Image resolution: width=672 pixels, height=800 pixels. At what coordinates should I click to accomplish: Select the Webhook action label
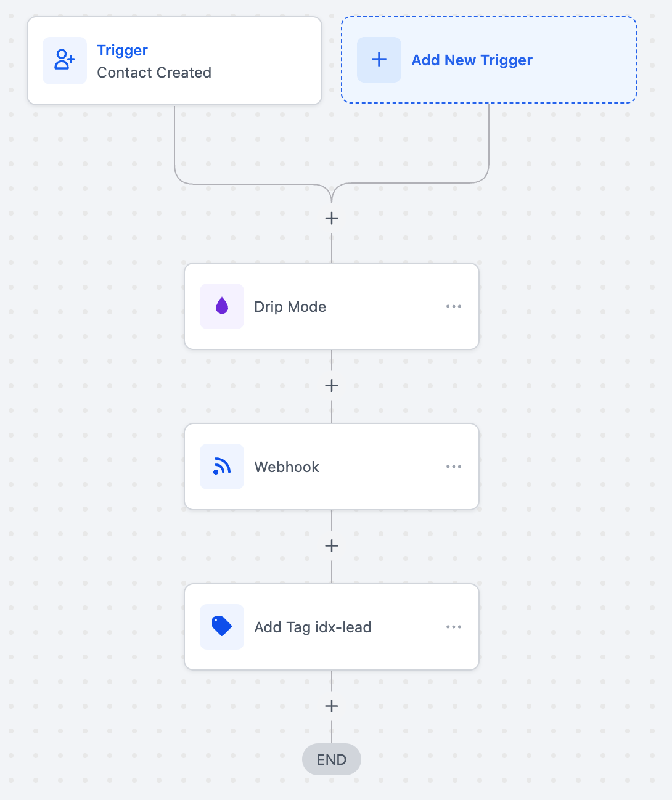(287, 467)
